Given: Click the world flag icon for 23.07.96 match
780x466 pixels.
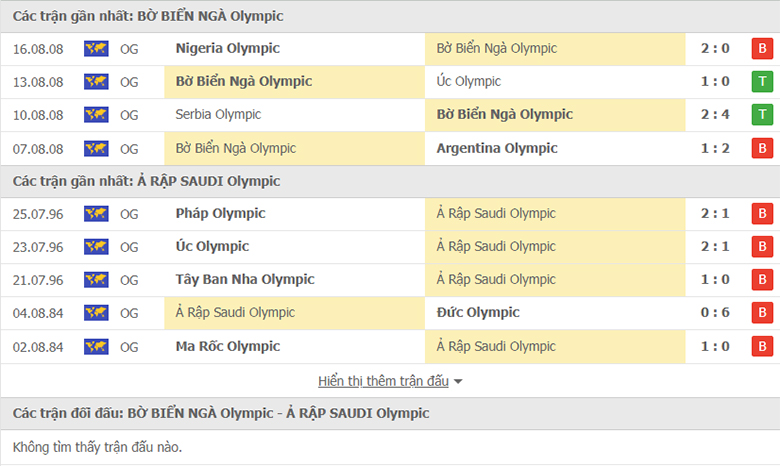Looking at the screenshot, I should (x=96, y=247).
